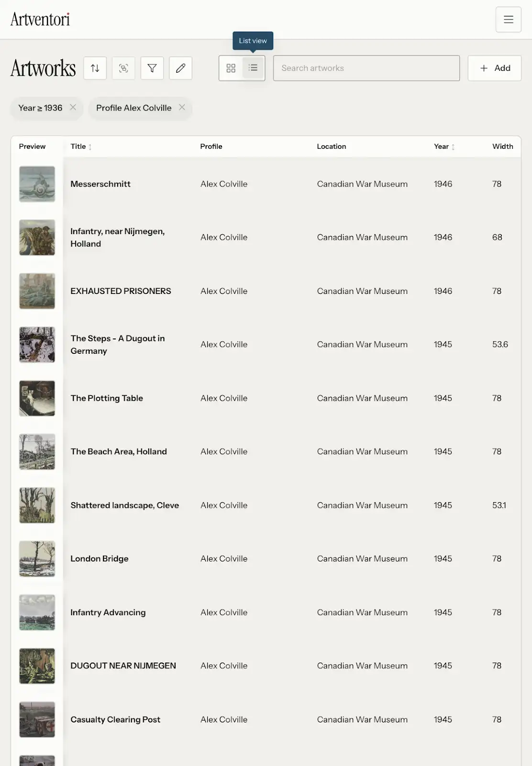Screen dimensions: 532x766
Task: Click width 53.6 in The Steps row
Action: tap(500, 345)
